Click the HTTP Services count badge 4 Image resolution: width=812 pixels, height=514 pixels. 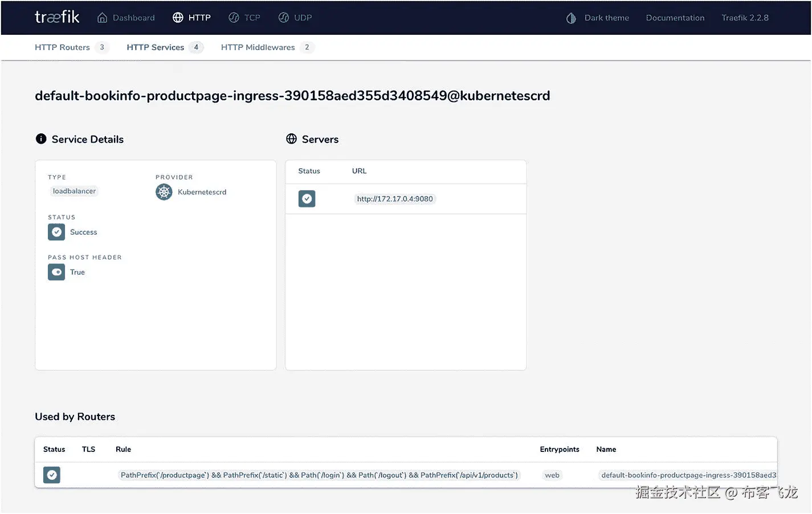(x=196, y=47)
